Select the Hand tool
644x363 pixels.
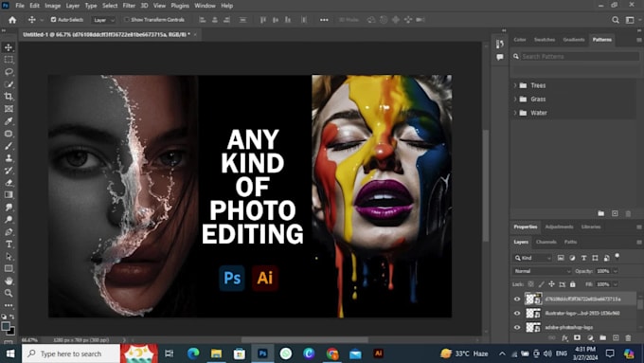(x=9, y=281)
